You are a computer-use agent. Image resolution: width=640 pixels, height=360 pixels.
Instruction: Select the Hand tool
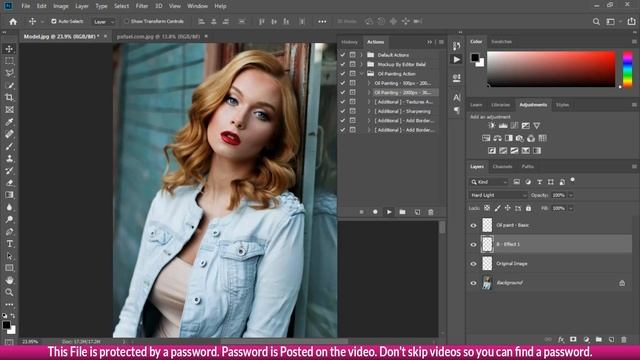coord(9,280)
